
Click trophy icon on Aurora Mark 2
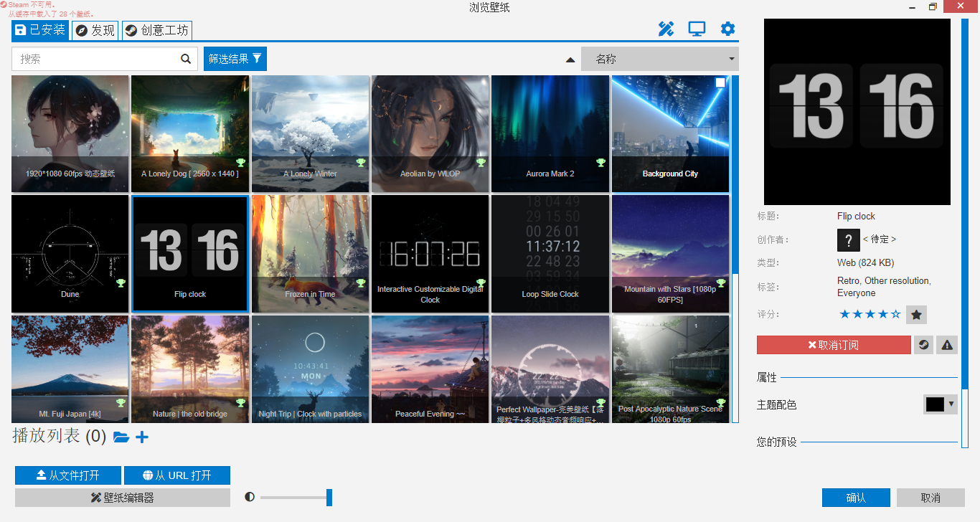click(x=601, y=163)
